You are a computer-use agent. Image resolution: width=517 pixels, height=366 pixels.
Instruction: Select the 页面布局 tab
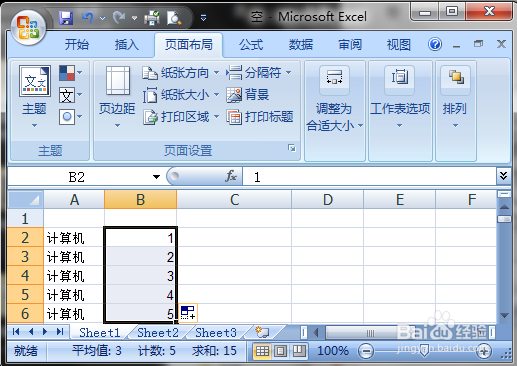(x=189, y=44)
